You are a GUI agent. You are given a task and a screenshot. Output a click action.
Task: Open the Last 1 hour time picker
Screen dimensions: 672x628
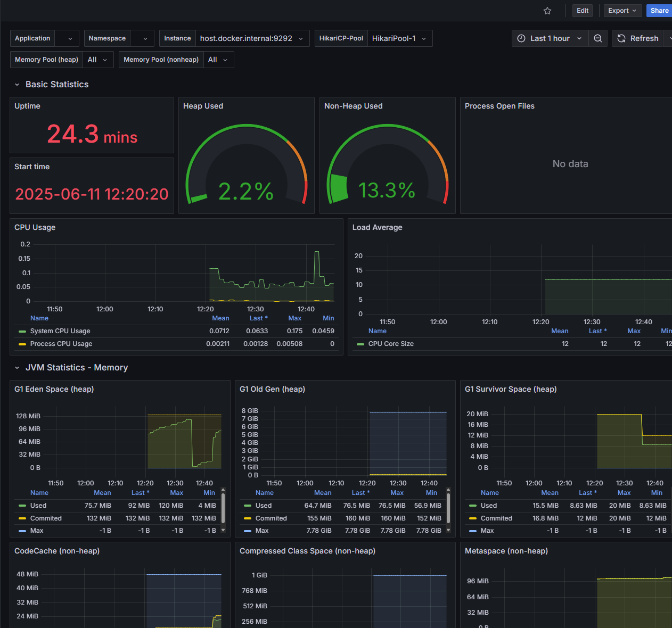(x=550, y=38)
